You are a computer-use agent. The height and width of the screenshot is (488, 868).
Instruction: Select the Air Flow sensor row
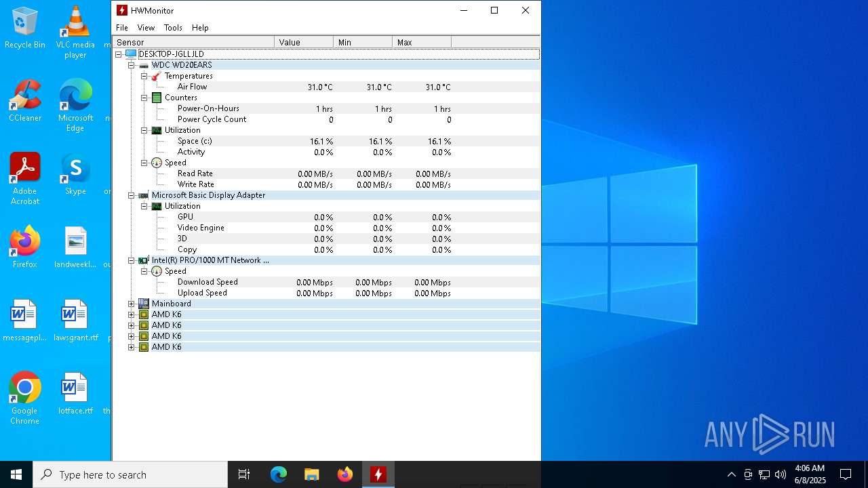click(x=326, y=87)
